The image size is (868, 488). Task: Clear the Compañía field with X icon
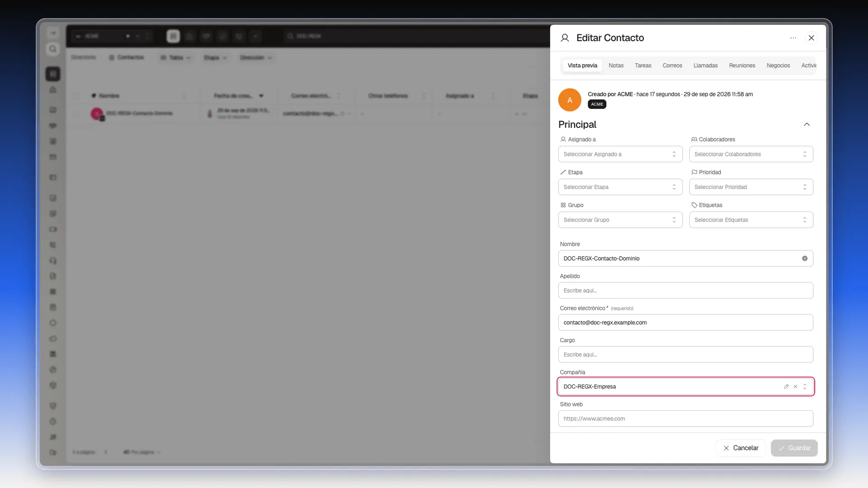pos(795,387)
